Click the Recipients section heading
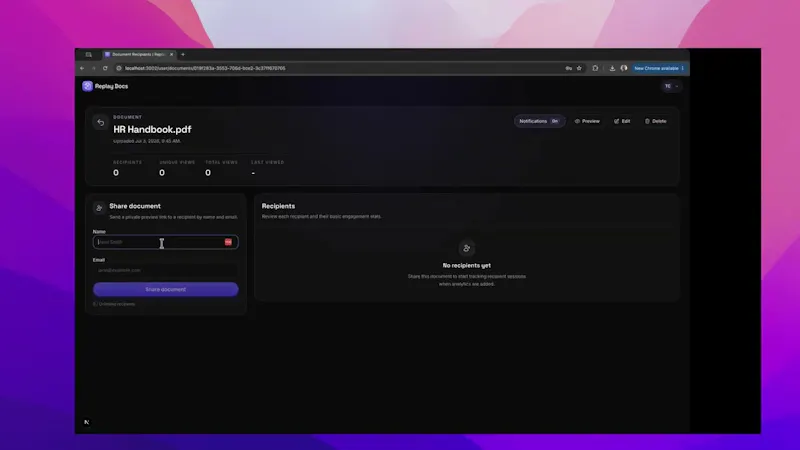This screenshot has width=800, height=450. pyautogui.click(x=278, y=206)
